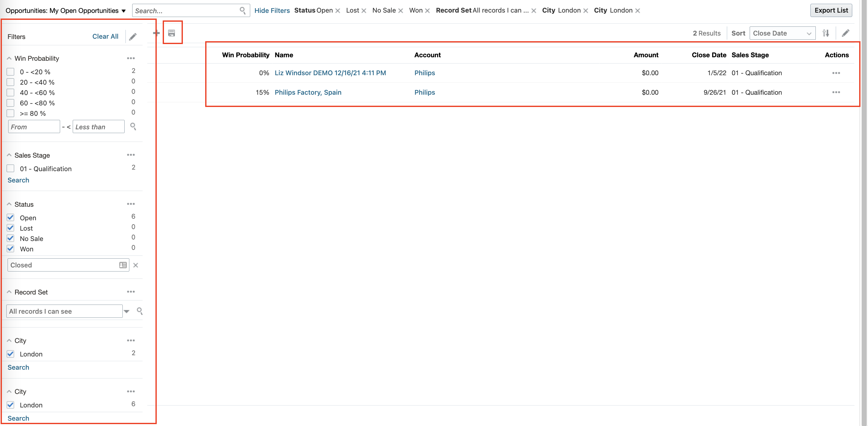The height and width of the screenshot is (426, 868).
Task: Check the 01 - Qualification checkbox
Action: (10, 168)
